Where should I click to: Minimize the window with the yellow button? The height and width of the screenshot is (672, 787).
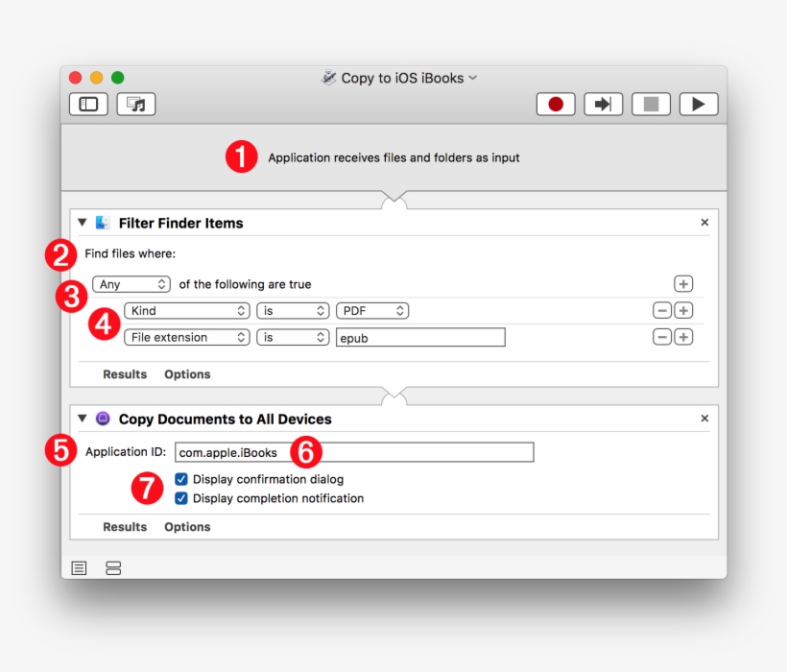pos(96,78)
